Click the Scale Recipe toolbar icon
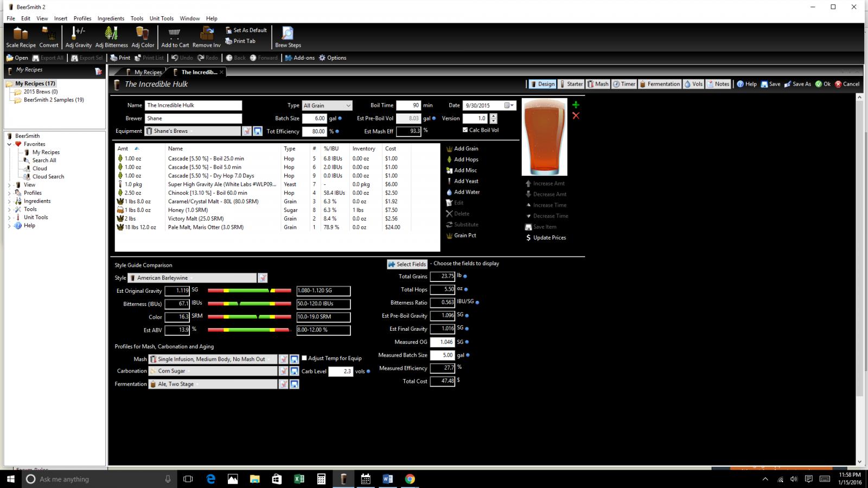 coord(21,37)
